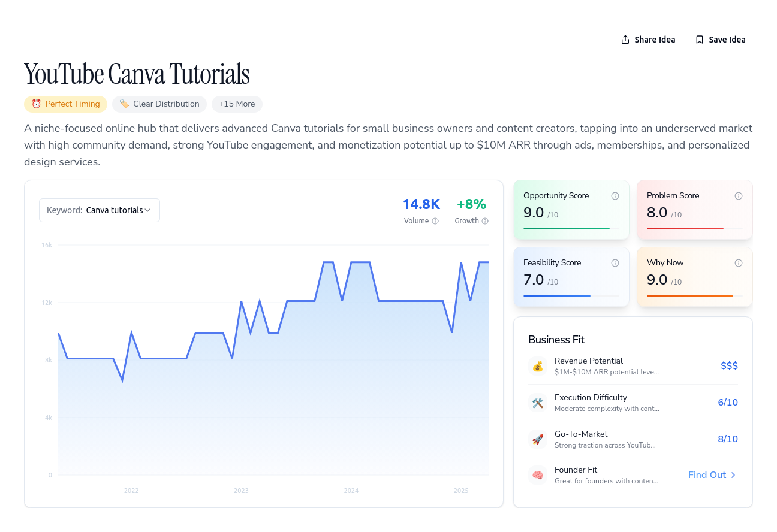Click the "Moderate complexity" description text
The image size is (777, 532).
(x=607, y=409)
